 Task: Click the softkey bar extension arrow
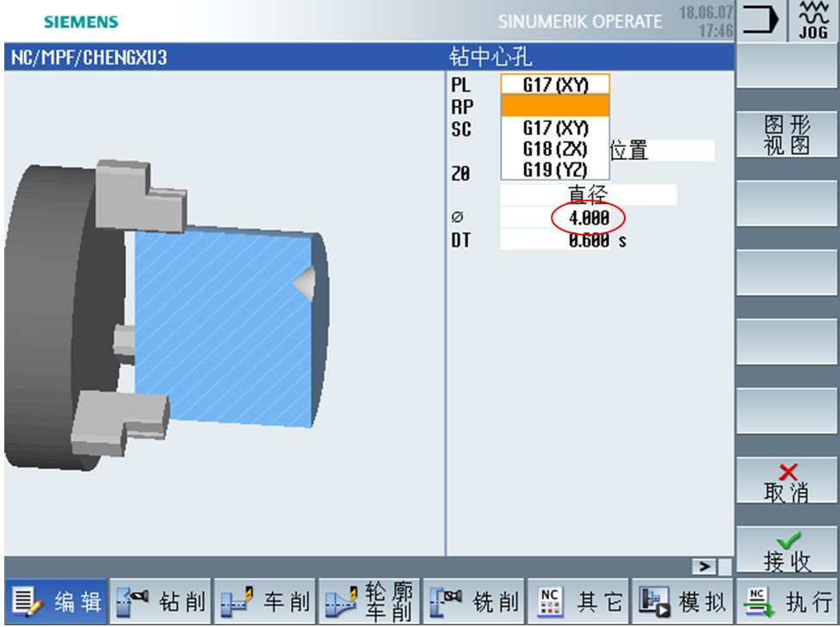pos(705,567)
